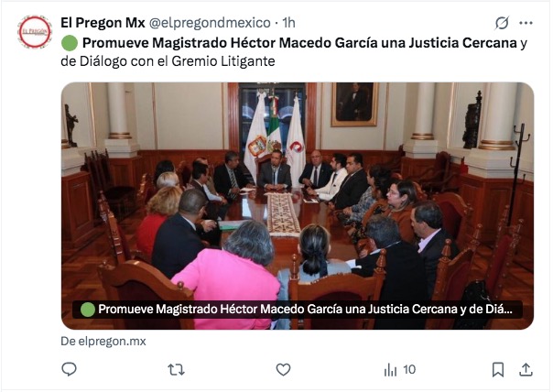Open the Grok explain circle-slash icon
The image size is (553, 392).
[x=502, y=23]
